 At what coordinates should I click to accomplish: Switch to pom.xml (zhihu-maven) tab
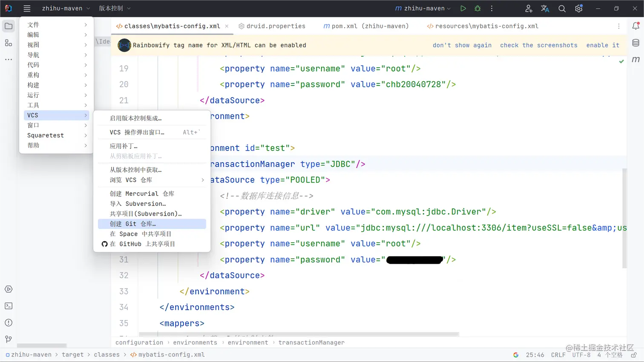tap(366, 26)
